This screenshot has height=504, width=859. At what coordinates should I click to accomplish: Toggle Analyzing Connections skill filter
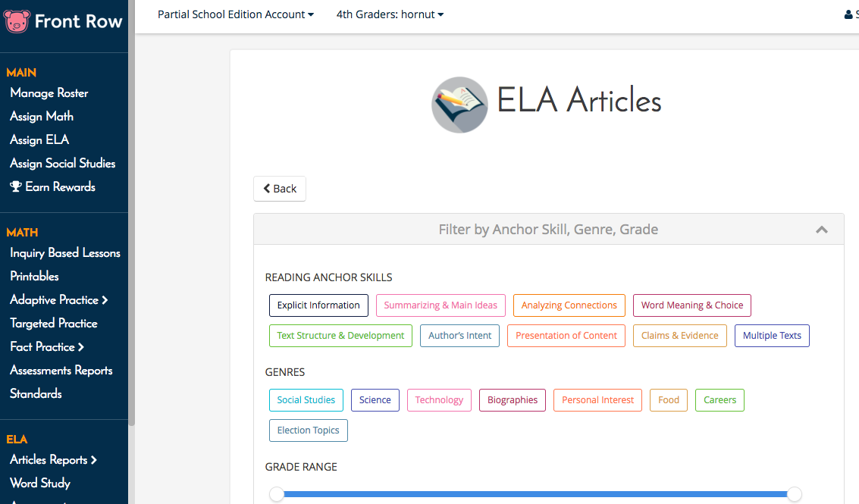click(569, 305)
